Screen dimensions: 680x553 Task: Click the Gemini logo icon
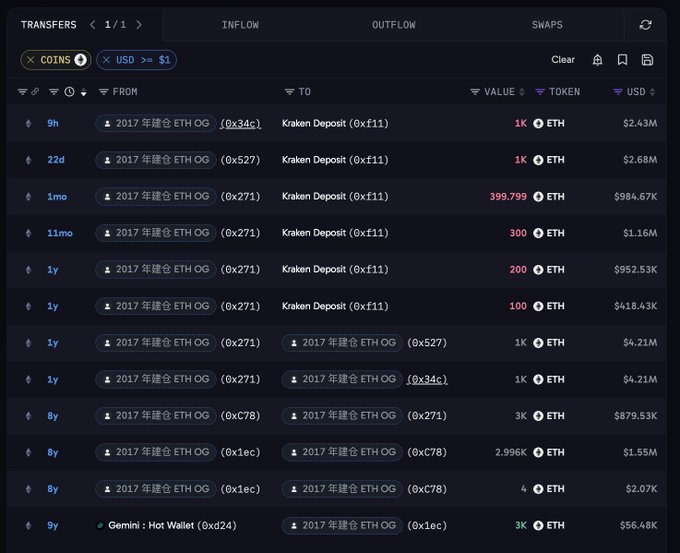100,526
